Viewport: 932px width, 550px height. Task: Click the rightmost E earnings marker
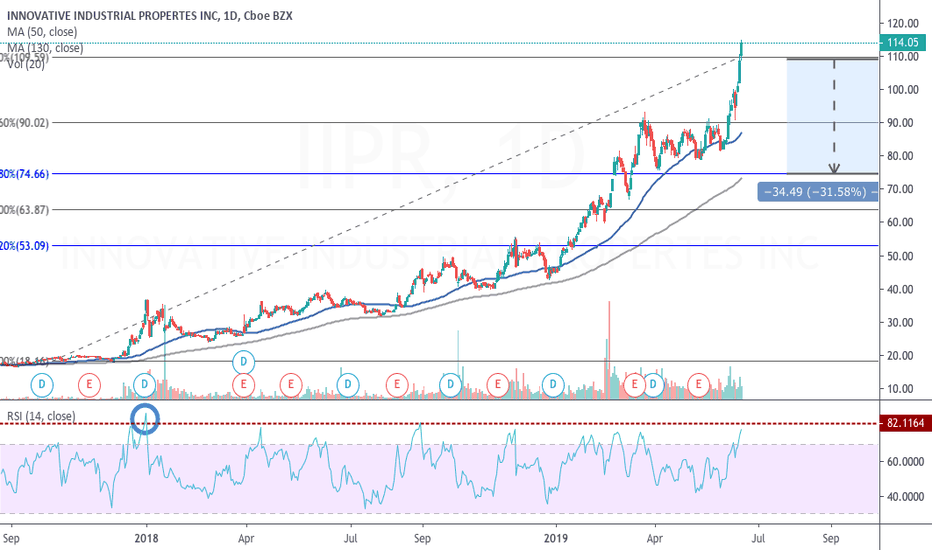[698, 385]
